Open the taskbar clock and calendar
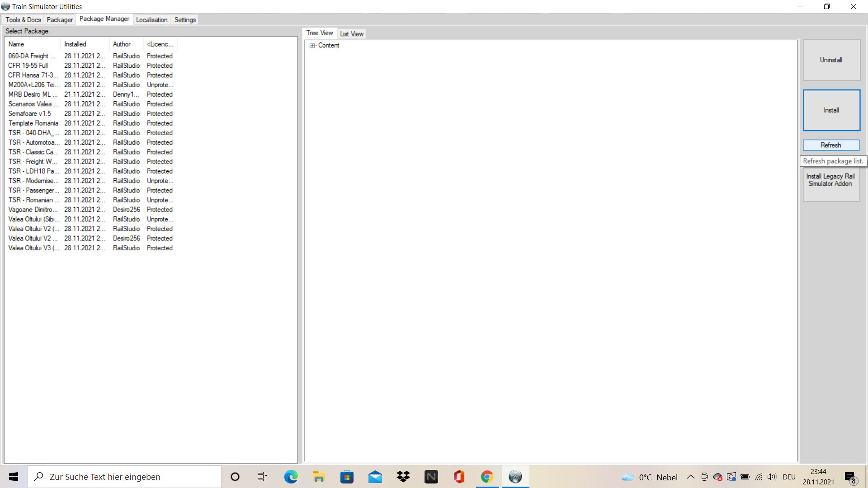Image resolution: width=868 pixels, height=488 pixels. (x=819, y=477)
